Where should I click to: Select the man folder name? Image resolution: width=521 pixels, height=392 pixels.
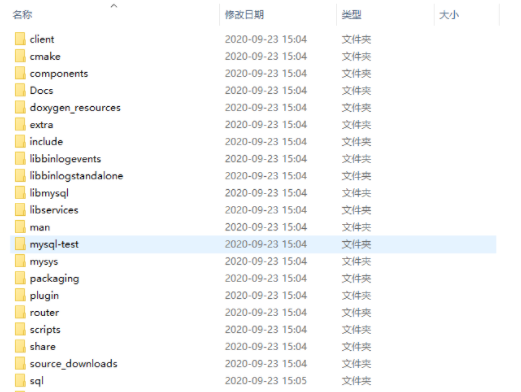pos(40,227)
